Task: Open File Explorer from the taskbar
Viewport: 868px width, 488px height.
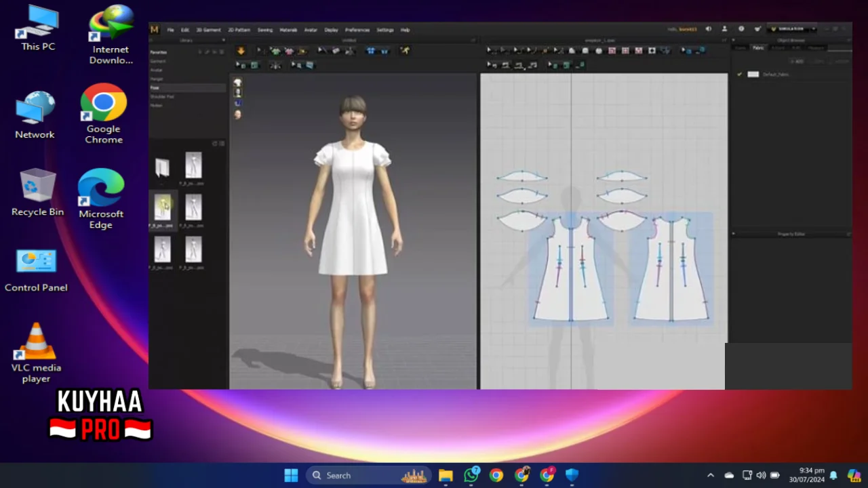Action: coord(446,475)
